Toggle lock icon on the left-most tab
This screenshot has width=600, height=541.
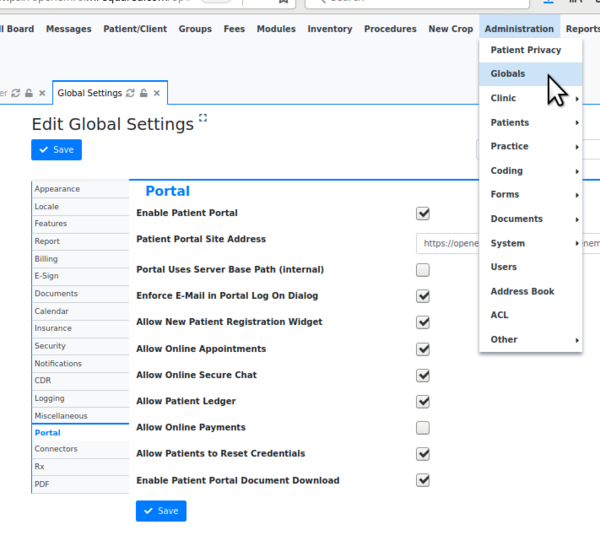(x=29, y=93)
